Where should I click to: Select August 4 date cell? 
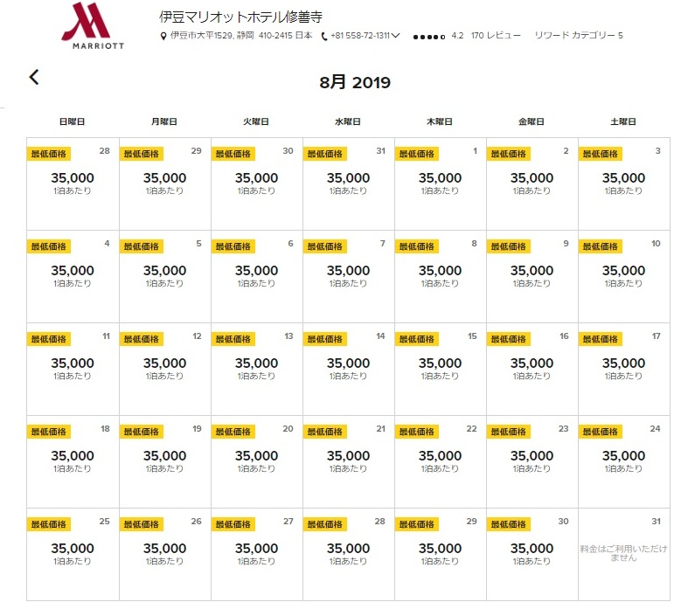(73, 277)
